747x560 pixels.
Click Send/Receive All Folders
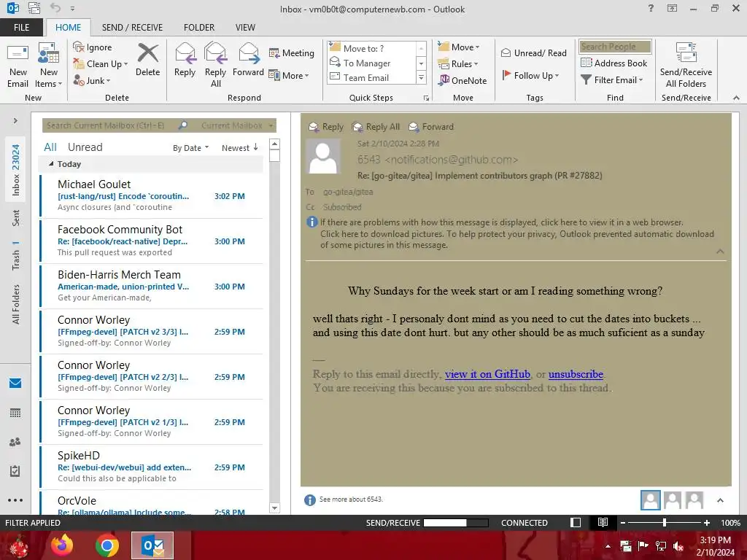pyautogui.click(x=686, y=66)
